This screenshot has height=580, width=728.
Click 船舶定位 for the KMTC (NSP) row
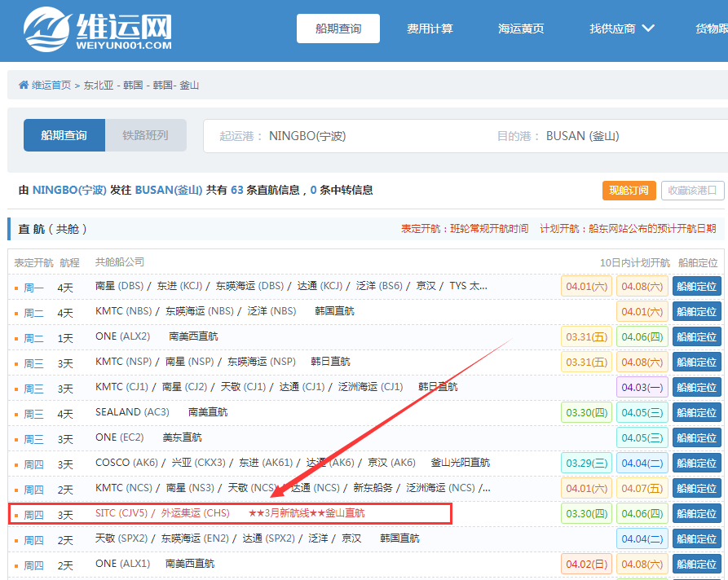696,362
